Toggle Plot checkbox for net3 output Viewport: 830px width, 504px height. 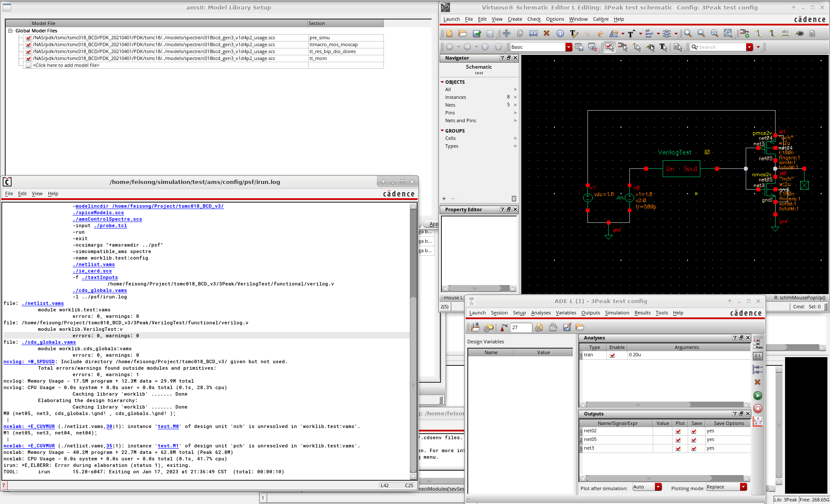tap(678, 449)
